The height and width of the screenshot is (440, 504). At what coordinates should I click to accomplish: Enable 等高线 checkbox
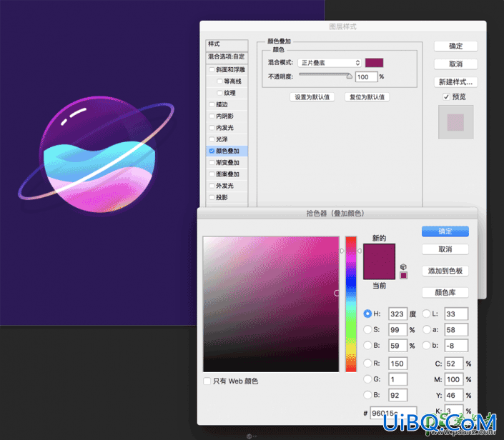tap(219, 81)
